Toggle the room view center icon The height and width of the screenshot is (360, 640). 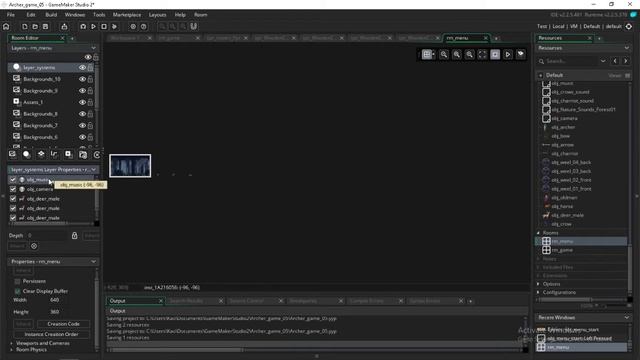click(495, 54)
